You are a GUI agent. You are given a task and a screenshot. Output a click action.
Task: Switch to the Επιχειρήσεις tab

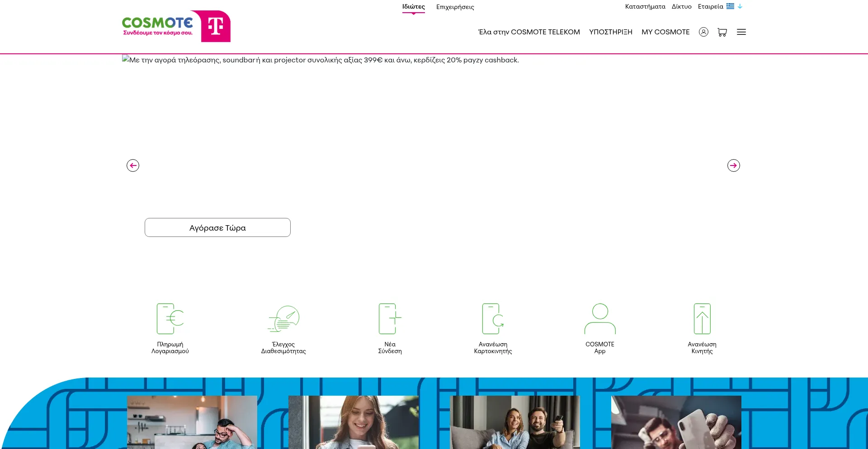pos(455,7)
